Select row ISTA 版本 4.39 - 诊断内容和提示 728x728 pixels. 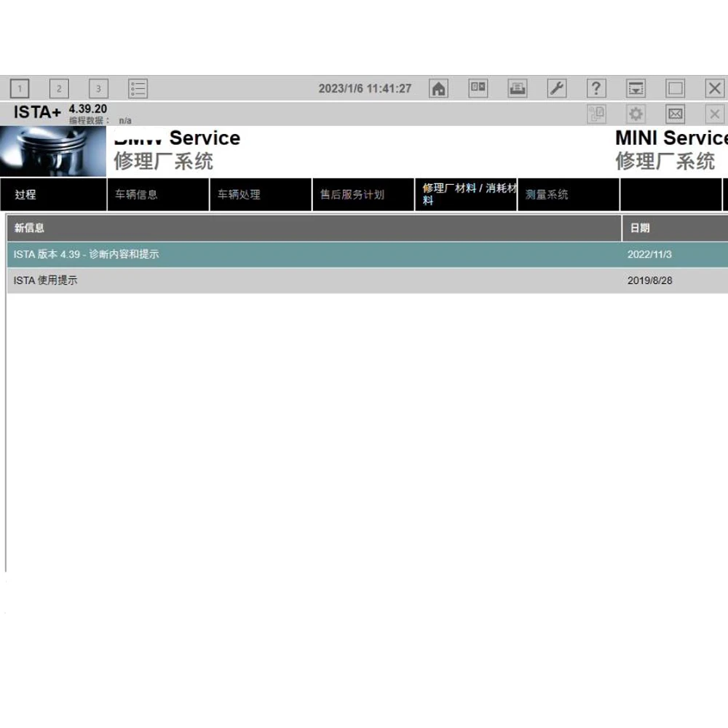pyautogui.click(x=367, y=254)
